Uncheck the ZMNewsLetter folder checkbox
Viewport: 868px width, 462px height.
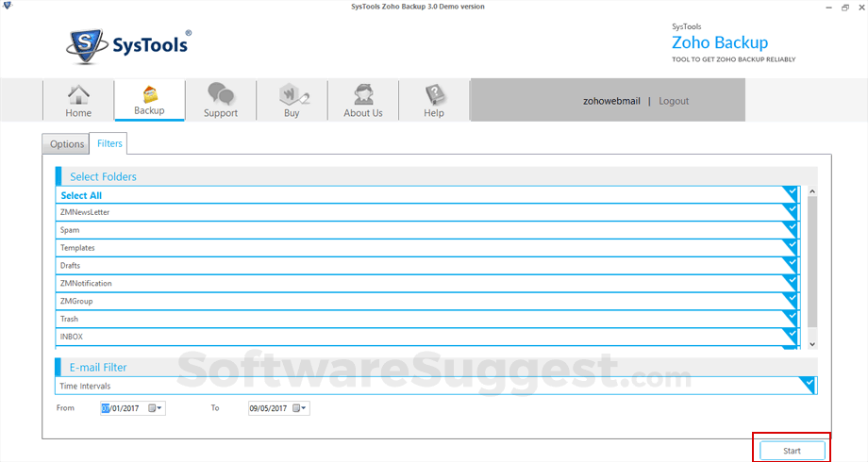791,210
